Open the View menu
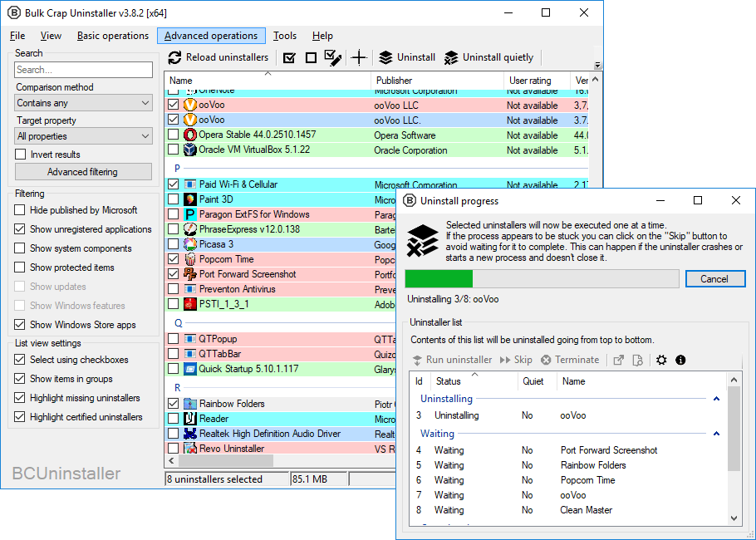The image size is (756, 540). click(x=51, y=36)
